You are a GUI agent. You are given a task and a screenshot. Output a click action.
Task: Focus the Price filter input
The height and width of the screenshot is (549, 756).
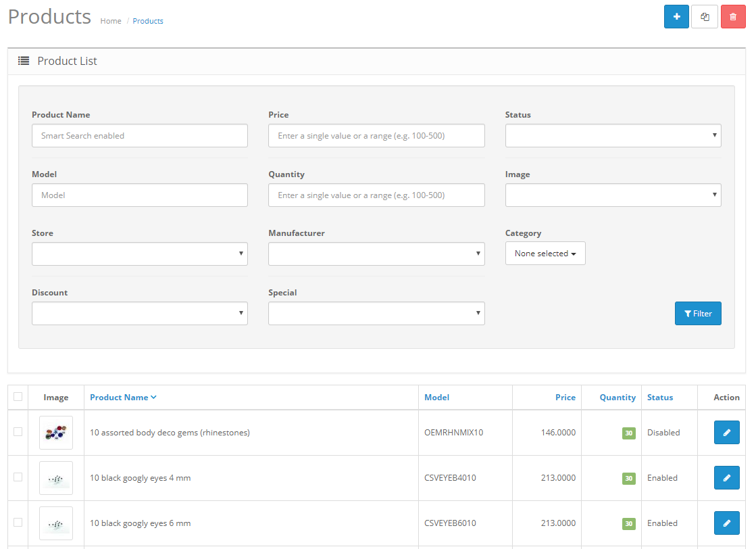[376, 136]
